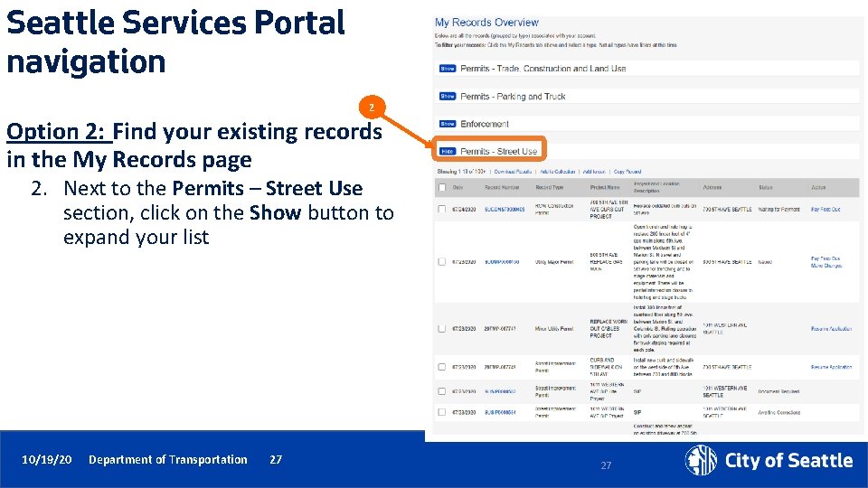Sort by the Status column header
Screen dimensions: 868x488
[x=765, y=188]
